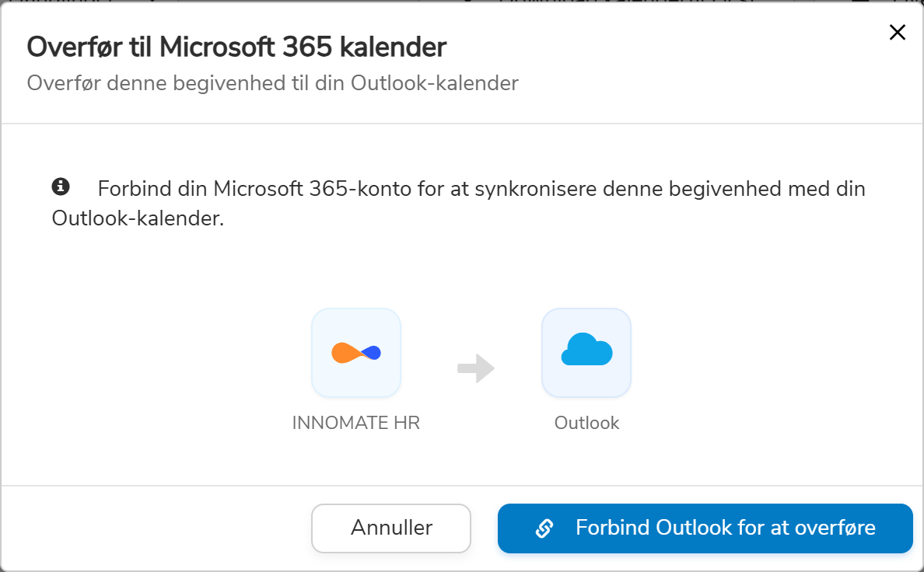Click the subtitle about Outlook-kalender
This screenshot has width=924, height=572.
pyautogui.click(x=272, y=83)
